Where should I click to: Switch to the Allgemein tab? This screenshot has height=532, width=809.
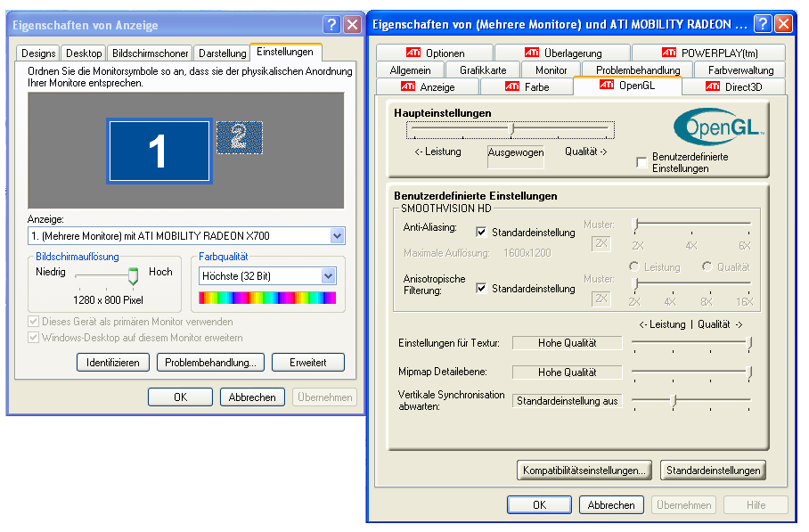point(410,70)
